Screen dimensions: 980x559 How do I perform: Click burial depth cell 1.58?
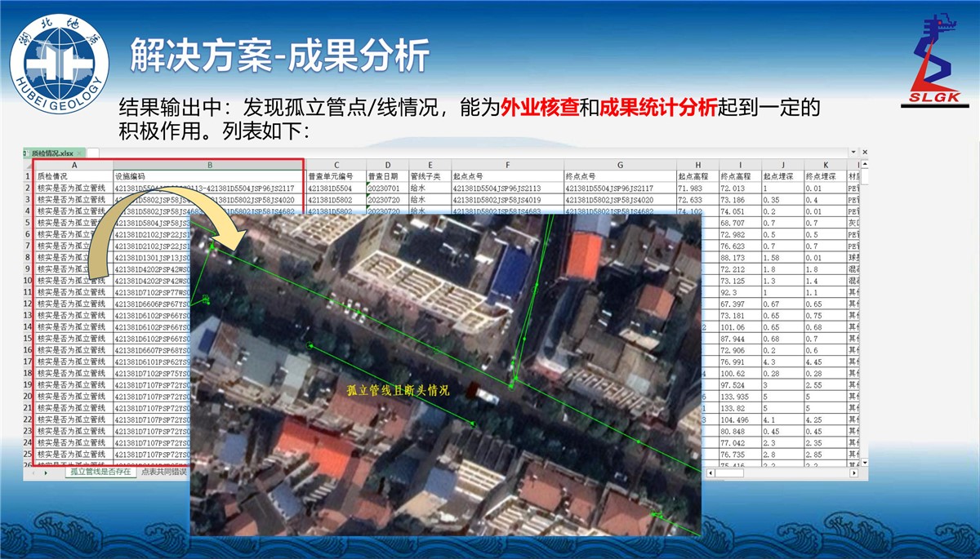pyautogui.click(x=782, y=257)
